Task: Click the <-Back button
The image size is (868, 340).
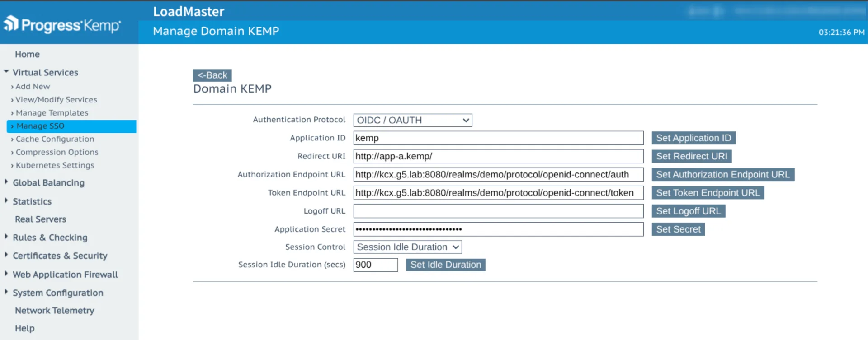Action: point(212,75)
